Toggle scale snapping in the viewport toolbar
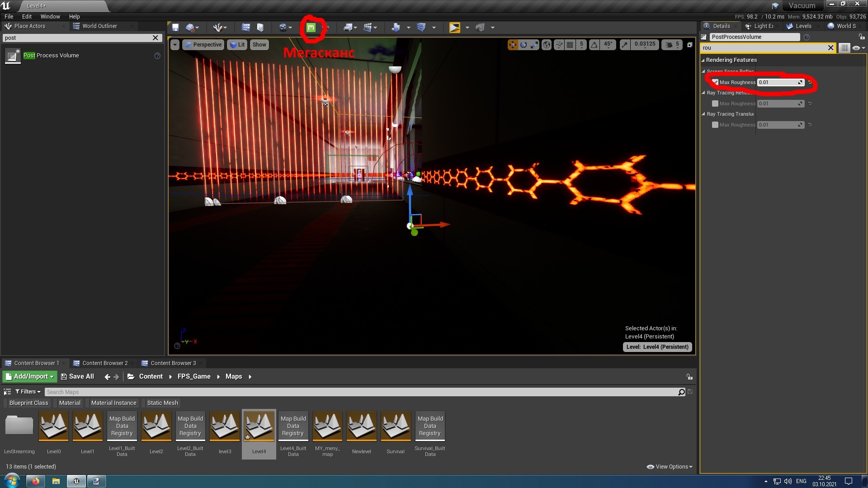 (624, 45)
